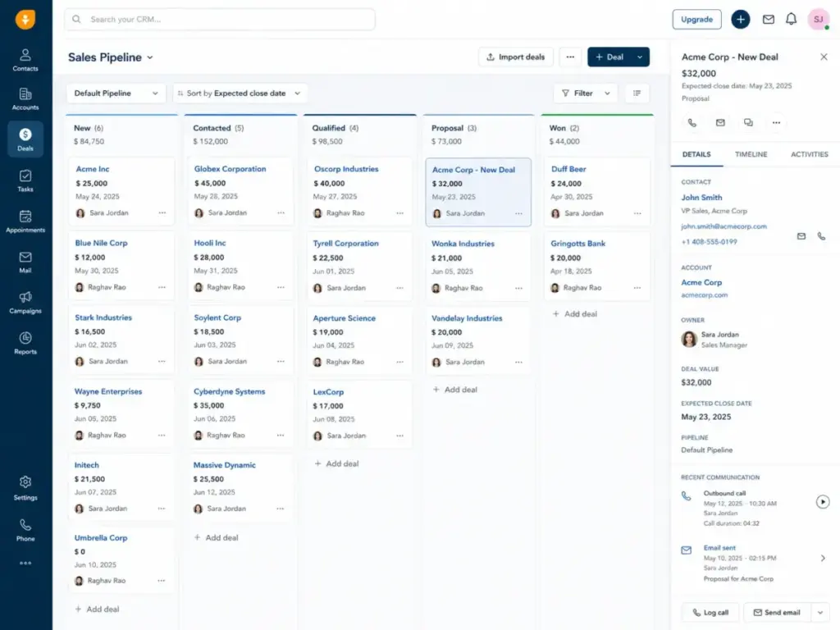Expand the Sales Pipeline title dropdown

coord(150,57)
